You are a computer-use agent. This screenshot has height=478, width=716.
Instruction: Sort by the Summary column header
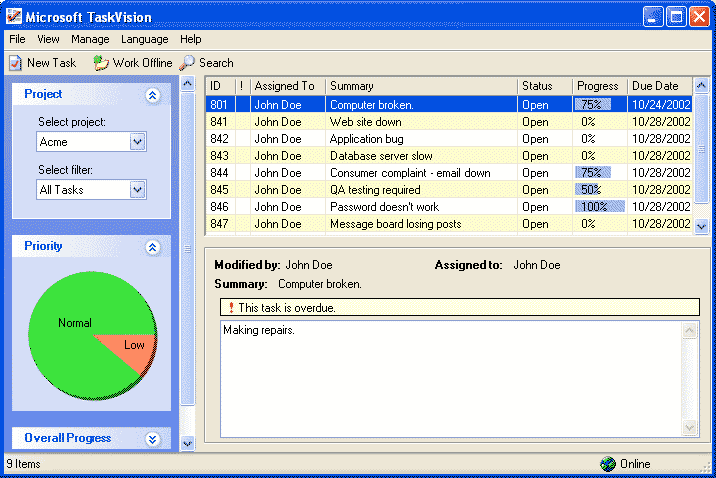(421, 86)
